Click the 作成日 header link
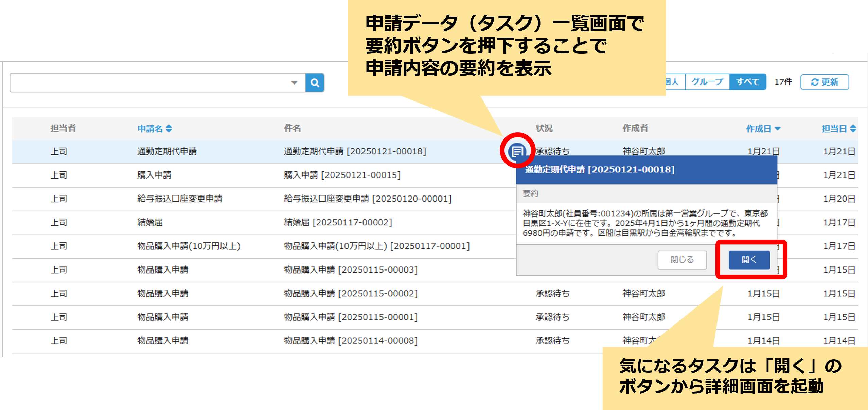Image resolution: width=868 pixels, height=410 pixels. tap(758, 129)
